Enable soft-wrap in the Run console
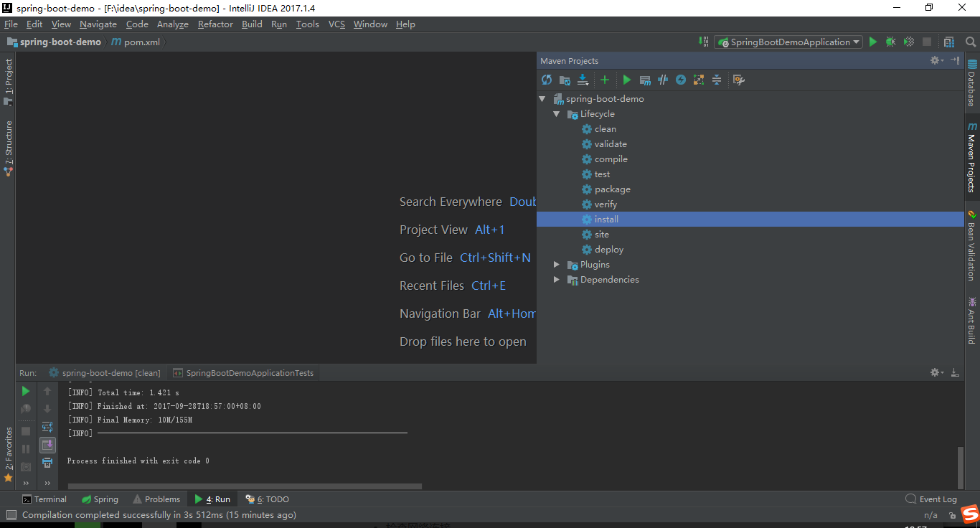980x528 pixels. coord(47,426)
